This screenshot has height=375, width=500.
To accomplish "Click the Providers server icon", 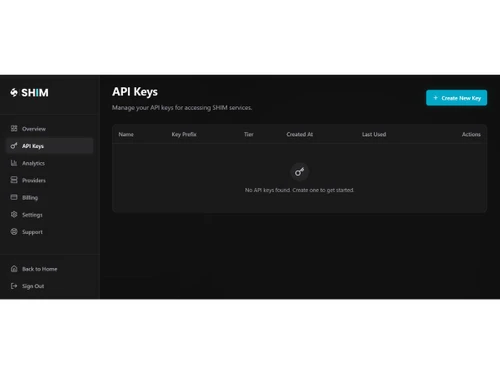I will click(14, 180).
